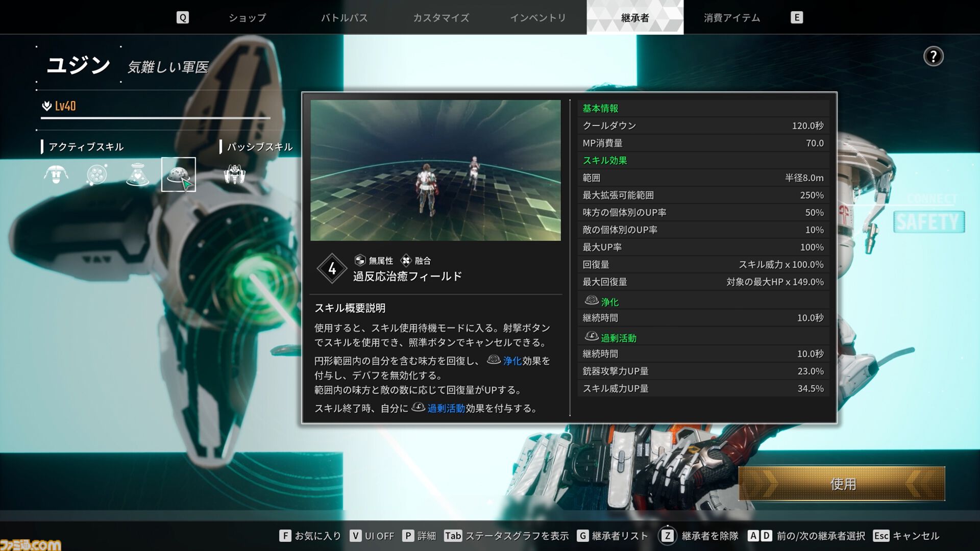Click 前の/次の継承者選択 label

(x=821, y=536)
